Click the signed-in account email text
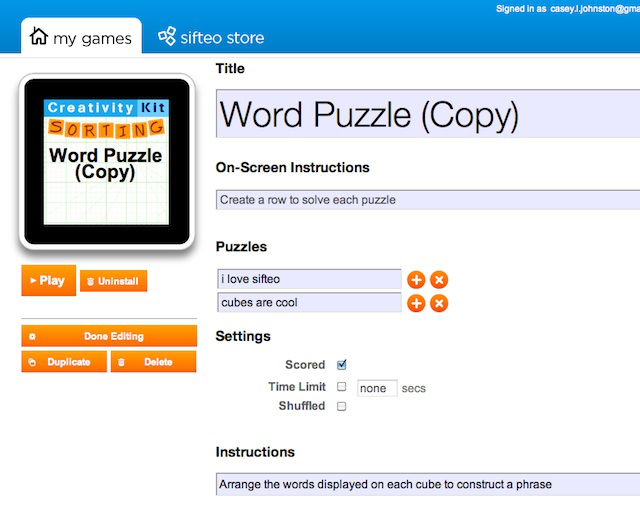The image size is (640, 506). (x=595, y=9)
